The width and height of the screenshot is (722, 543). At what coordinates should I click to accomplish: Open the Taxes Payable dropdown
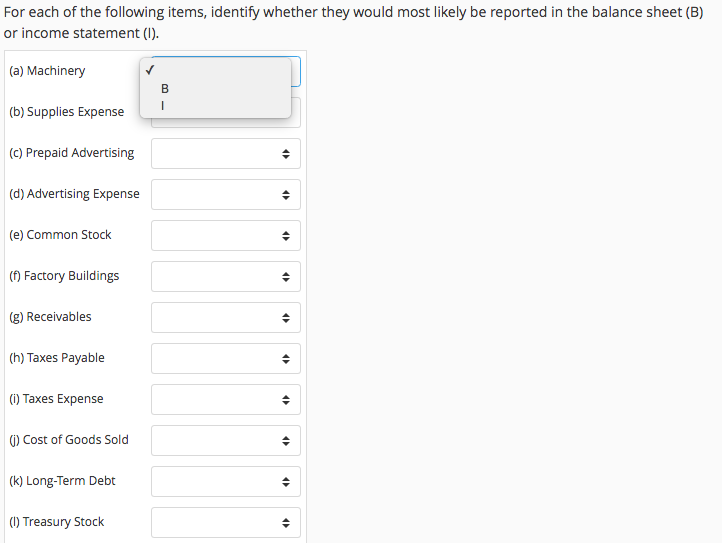click(225, 358)
